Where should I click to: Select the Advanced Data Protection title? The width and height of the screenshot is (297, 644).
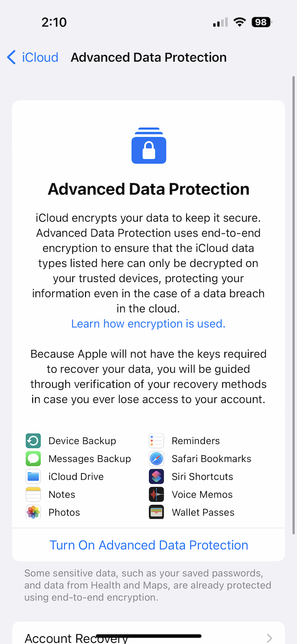pyautogui.click(x=148, y=189)
